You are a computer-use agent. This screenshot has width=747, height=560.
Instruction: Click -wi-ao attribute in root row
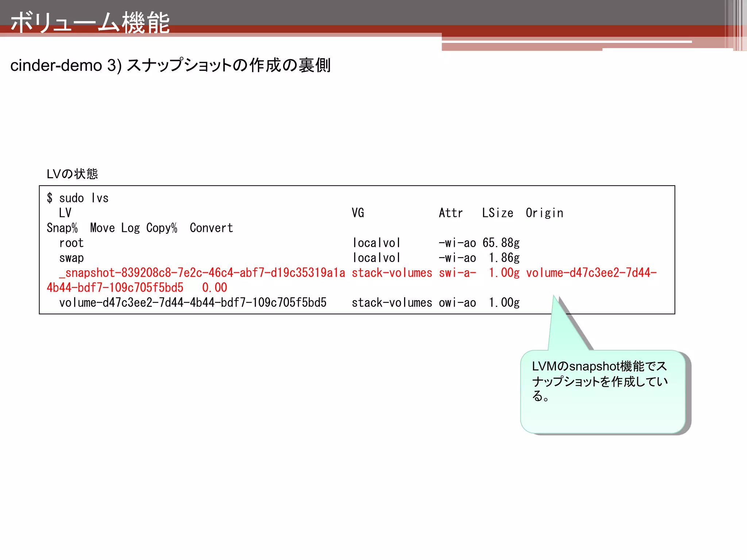pos(457,243)
